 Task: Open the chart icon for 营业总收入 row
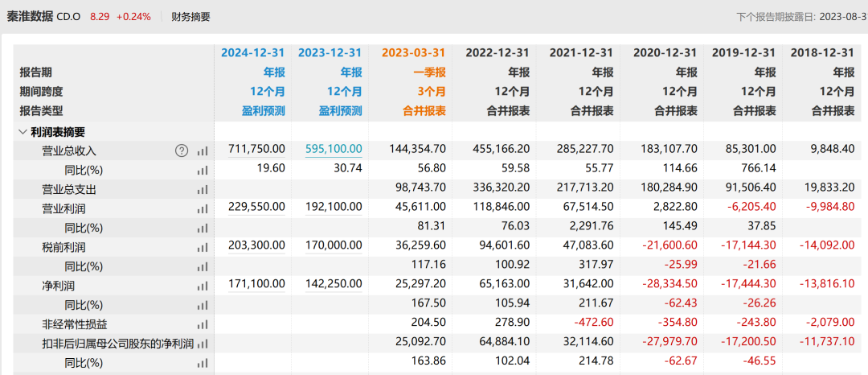(x=203, y=150)
